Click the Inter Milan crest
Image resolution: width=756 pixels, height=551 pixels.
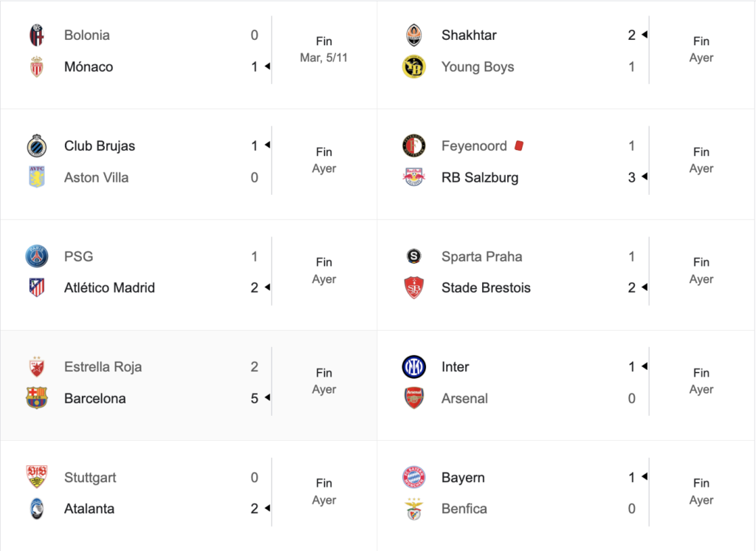click(413, 366)
